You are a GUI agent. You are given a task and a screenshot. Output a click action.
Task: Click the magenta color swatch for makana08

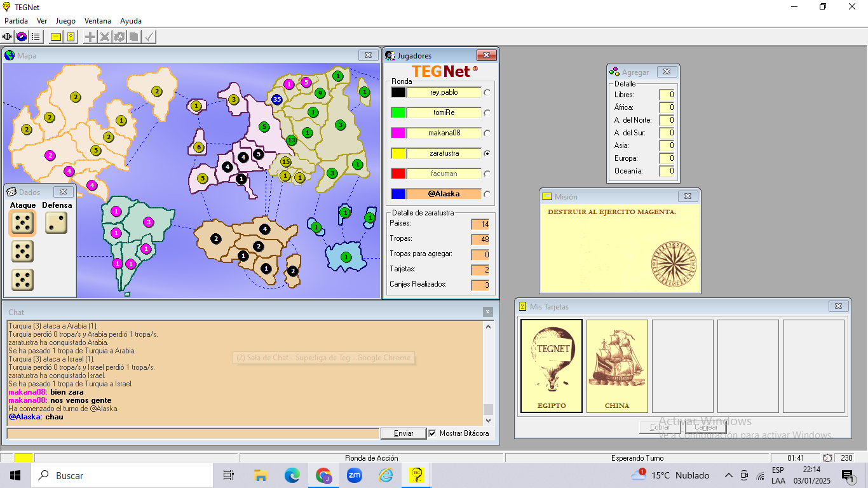(398, 133)
